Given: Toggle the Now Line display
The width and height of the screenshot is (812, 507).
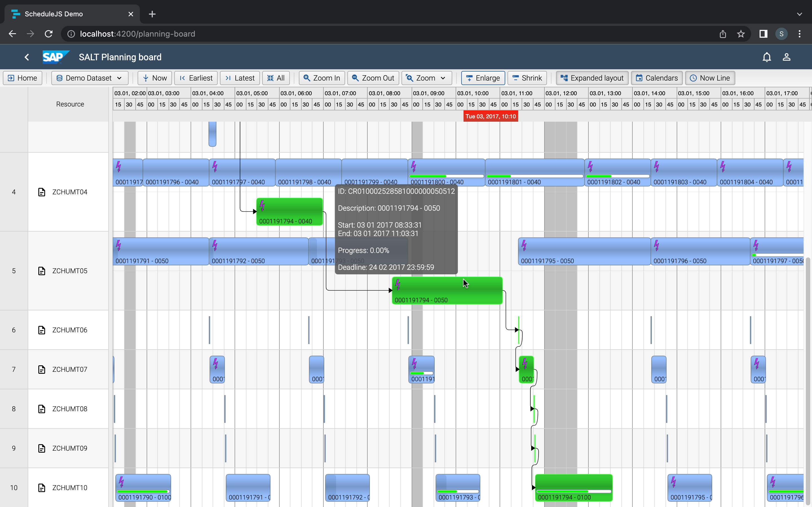Looking at the screenshot, I should 710,78.
